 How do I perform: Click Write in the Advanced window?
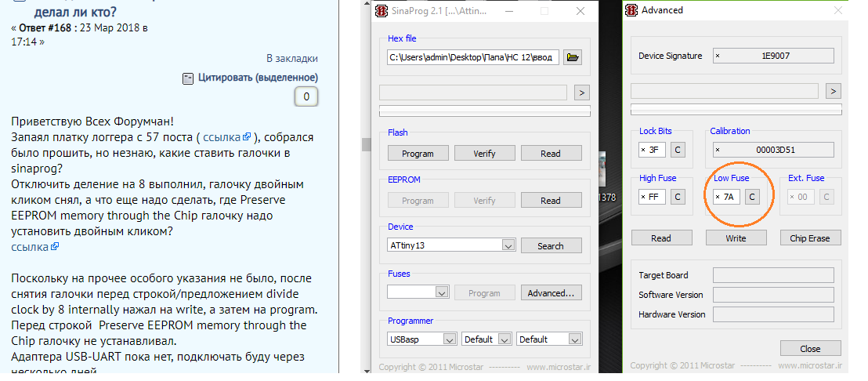click(736, 238)
